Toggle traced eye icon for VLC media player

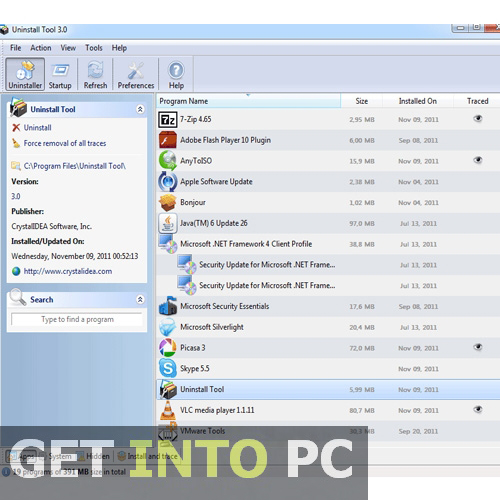[478, 409]
